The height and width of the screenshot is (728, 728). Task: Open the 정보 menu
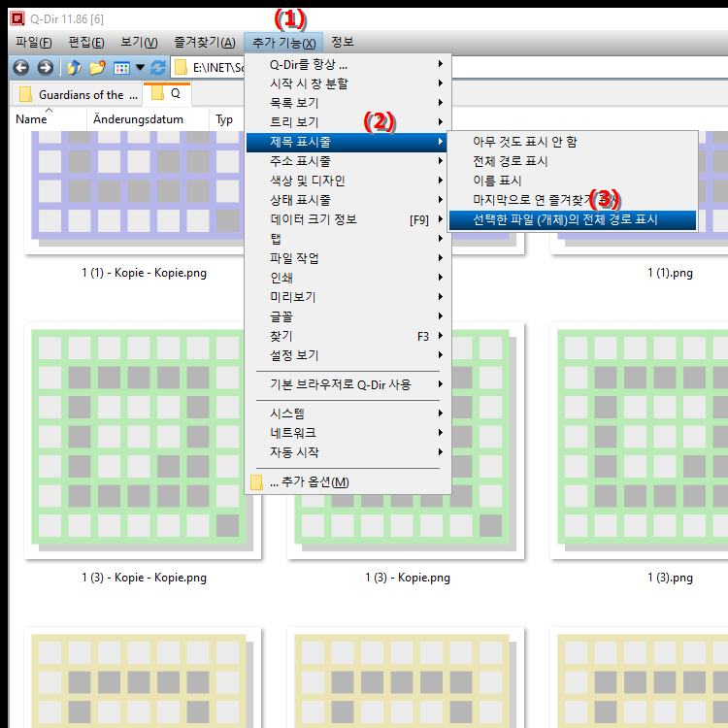(x=343, y=43)
